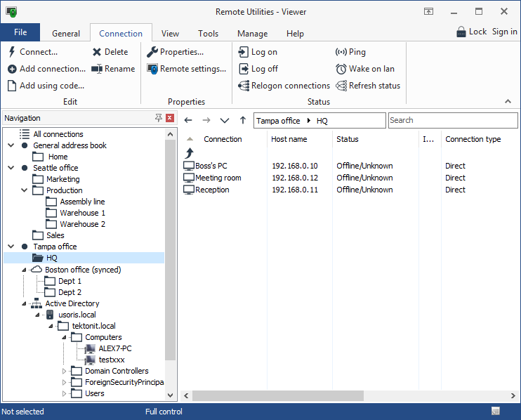The width and height of the screenshot is (521, 420).
Task: Collapse the Production folder
Action: tap(25, 190)
